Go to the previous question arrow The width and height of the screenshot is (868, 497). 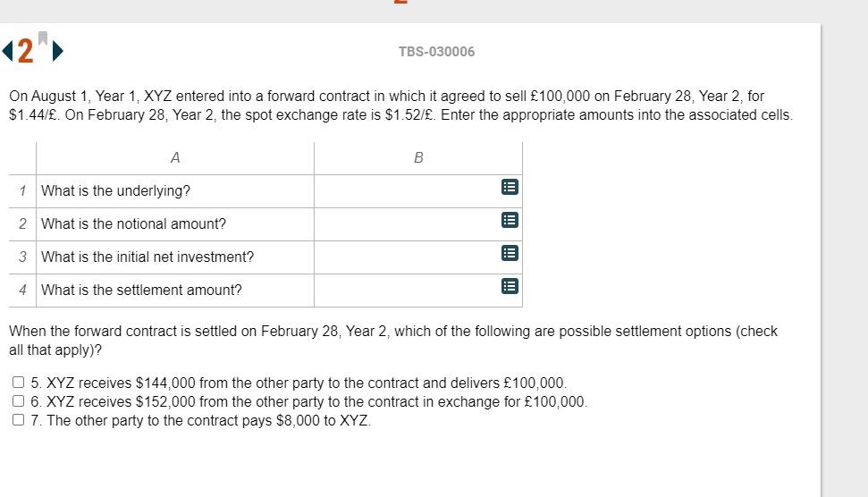(x=8, y=51)
